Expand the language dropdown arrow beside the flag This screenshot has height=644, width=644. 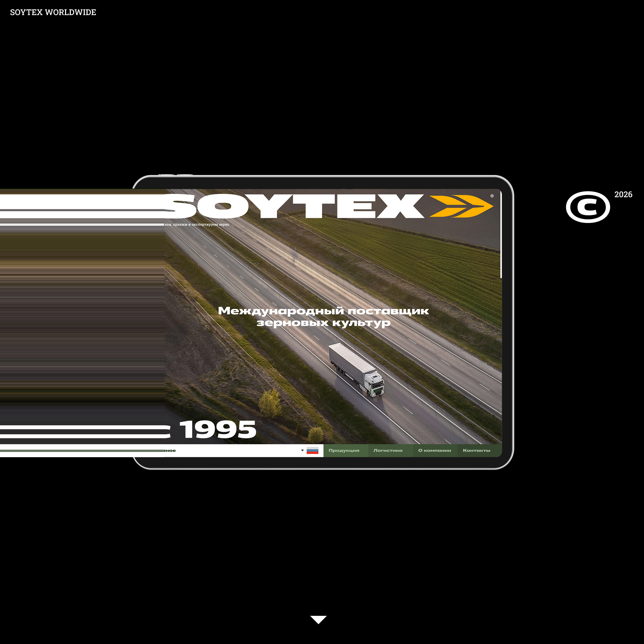coord(302,450)
